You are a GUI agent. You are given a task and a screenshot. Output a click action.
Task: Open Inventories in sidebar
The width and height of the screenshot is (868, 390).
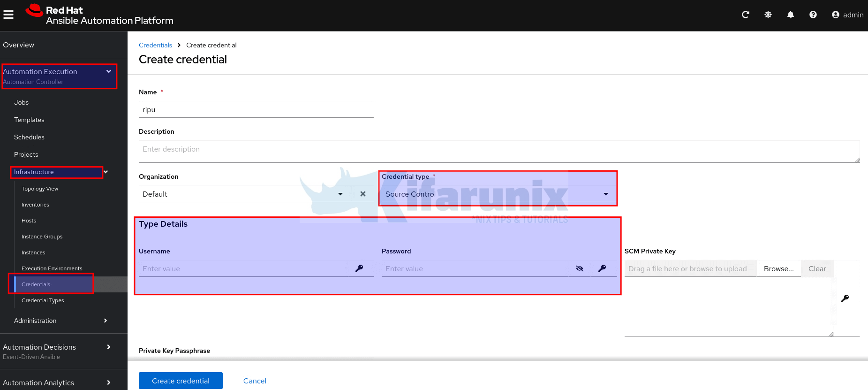click(35, 205)
